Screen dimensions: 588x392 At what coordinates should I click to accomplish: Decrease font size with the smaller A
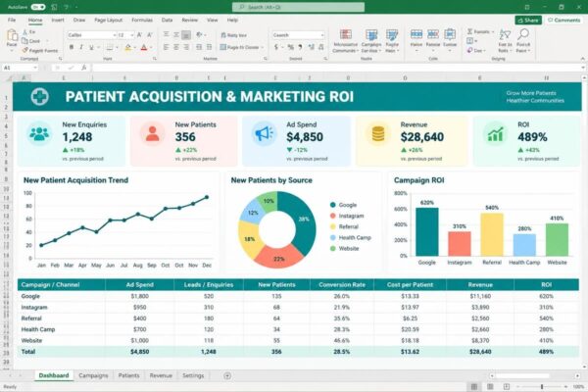(x=150, y=35)
